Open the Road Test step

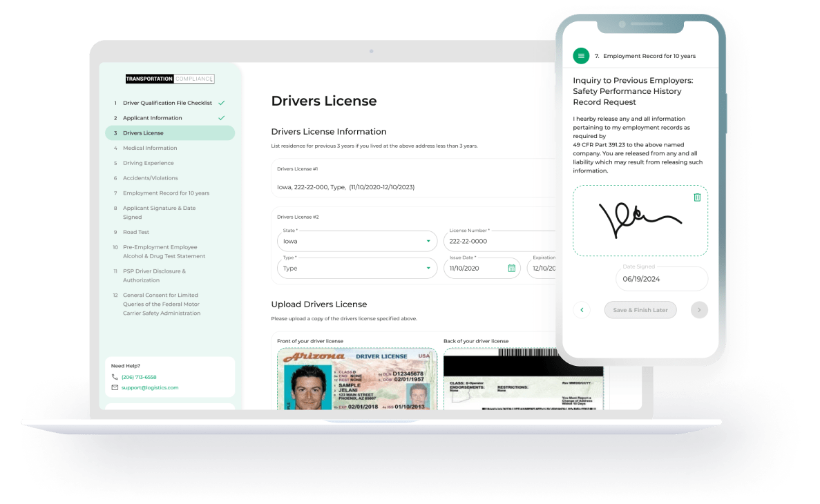pyautogui.click(x=136, y=232)
